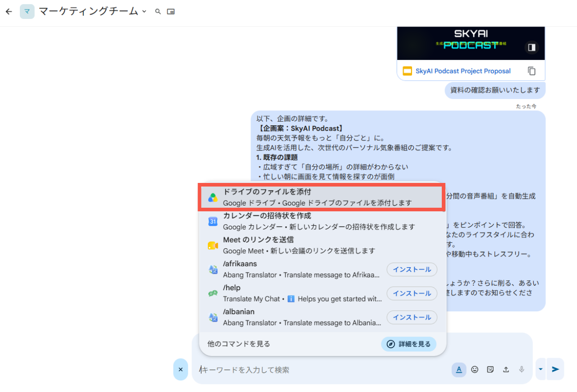
Task: Click the Google Drive icon in command list
Action: pos(213,198)
